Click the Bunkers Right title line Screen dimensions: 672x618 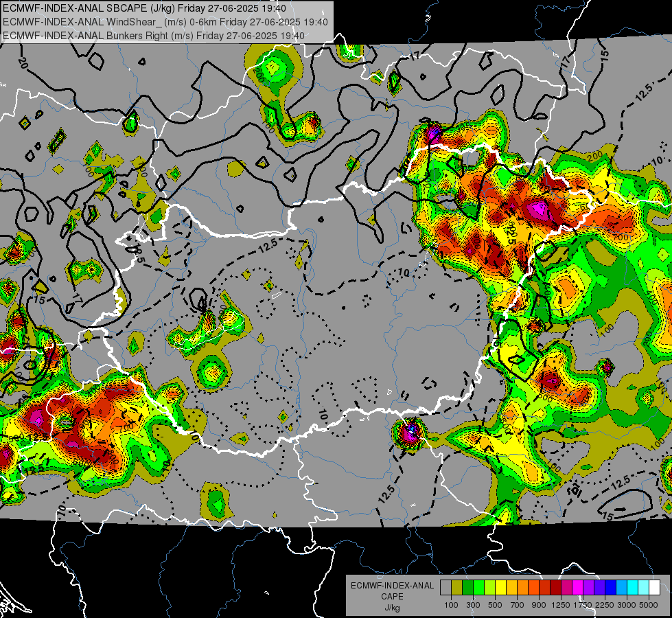154,36
